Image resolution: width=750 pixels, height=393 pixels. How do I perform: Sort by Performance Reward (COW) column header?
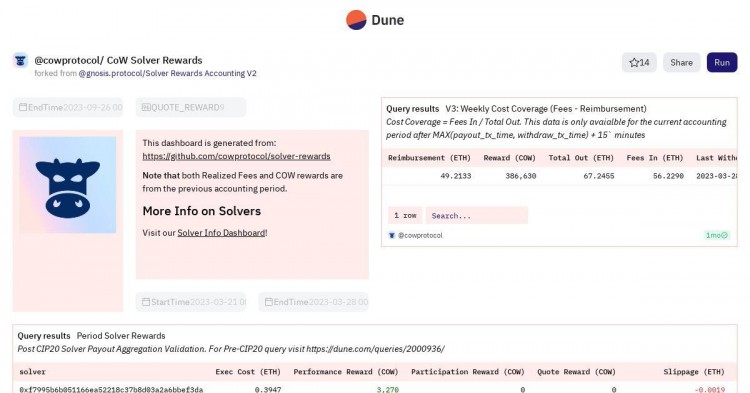click(x=346, y=371)
